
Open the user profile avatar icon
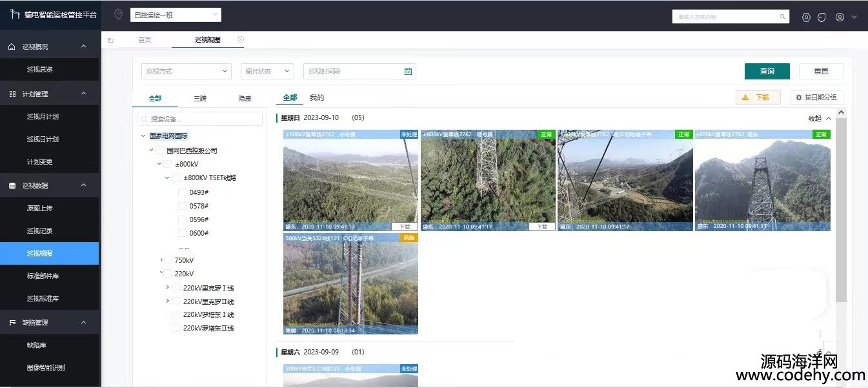pos(840,17)
